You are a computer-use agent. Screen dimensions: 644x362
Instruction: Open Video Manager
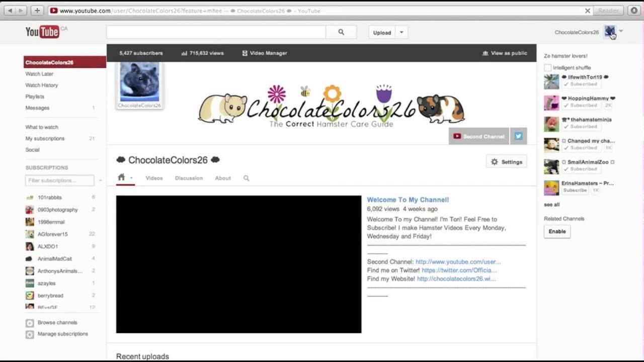coord(265,53)
